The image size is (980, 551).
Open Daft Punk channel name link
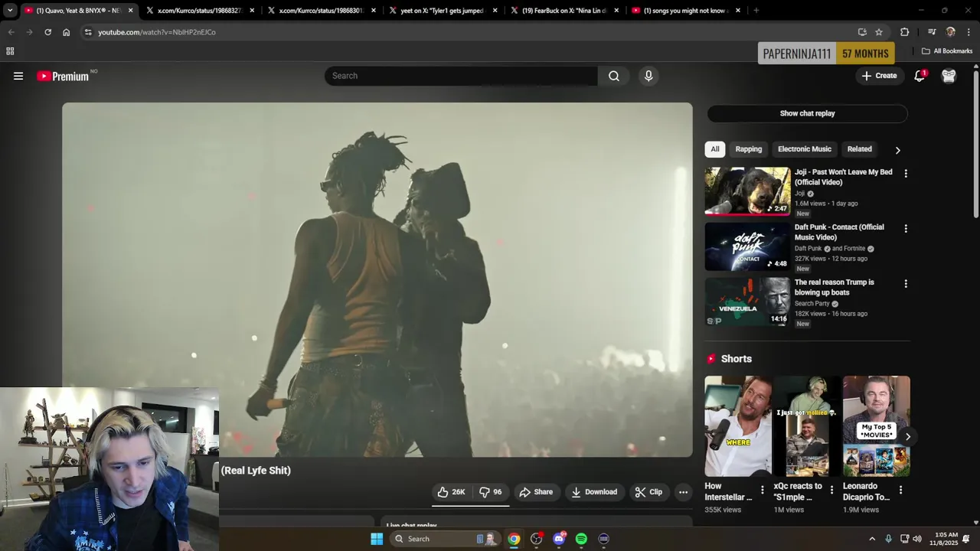click(808, 249)
